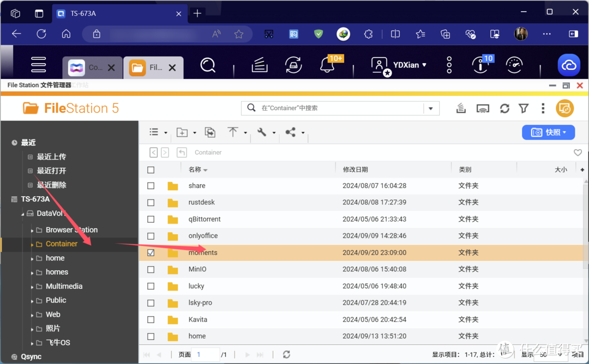Image resolution: width=589 pixels, height=364 pixels.
Task: Open the snapshot 快照 dropdown button
Action: (x=548, y=132)
